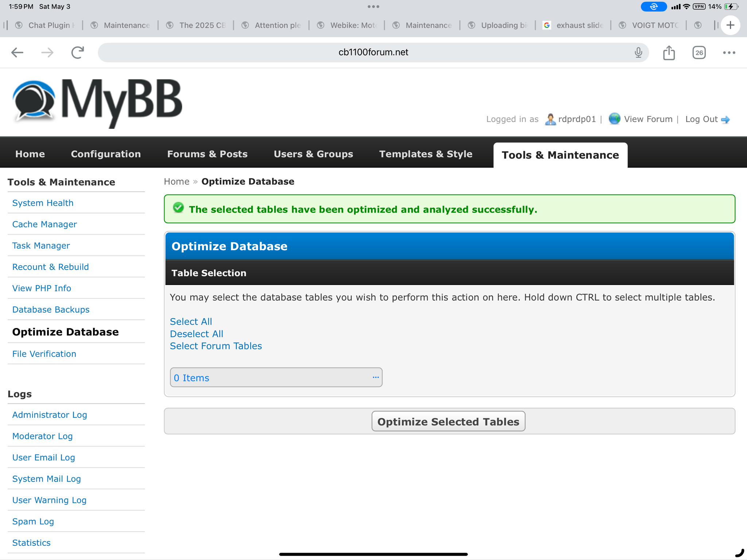Switch to the Chat Plugin browser tab
The width and height of the screenshot is (747, 560).
point(45,25)
